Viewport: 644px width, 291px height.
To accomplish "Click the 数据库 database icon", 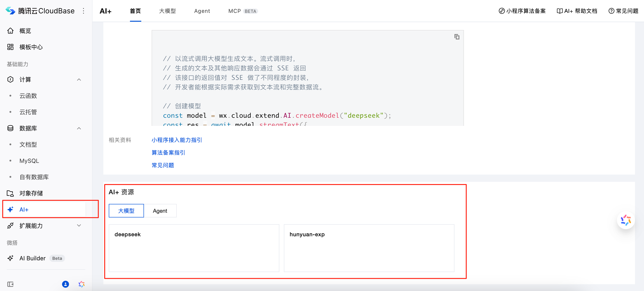I will coord(10,128).
